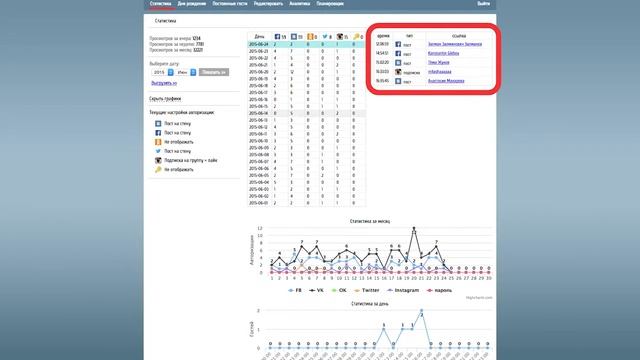Click the VK peak point on day 20
This screenshot has height=360, width=640.
(x=414, y=229)
